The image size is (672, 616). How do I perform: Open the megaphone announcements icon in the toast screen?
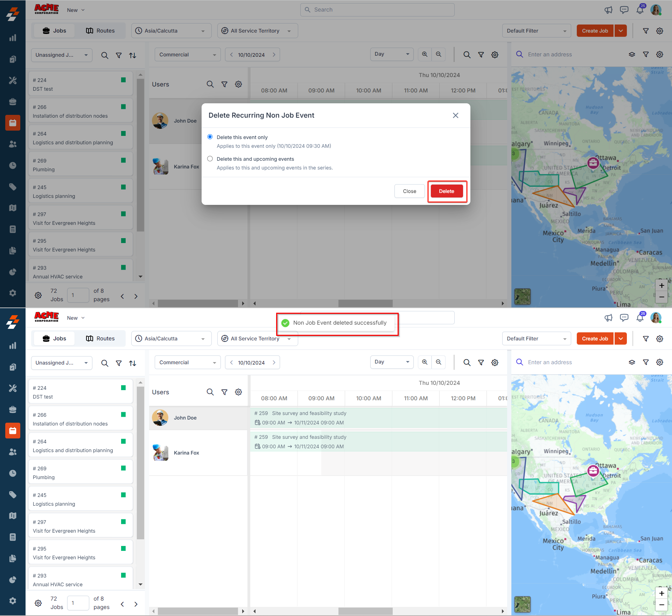coord(608,318)
